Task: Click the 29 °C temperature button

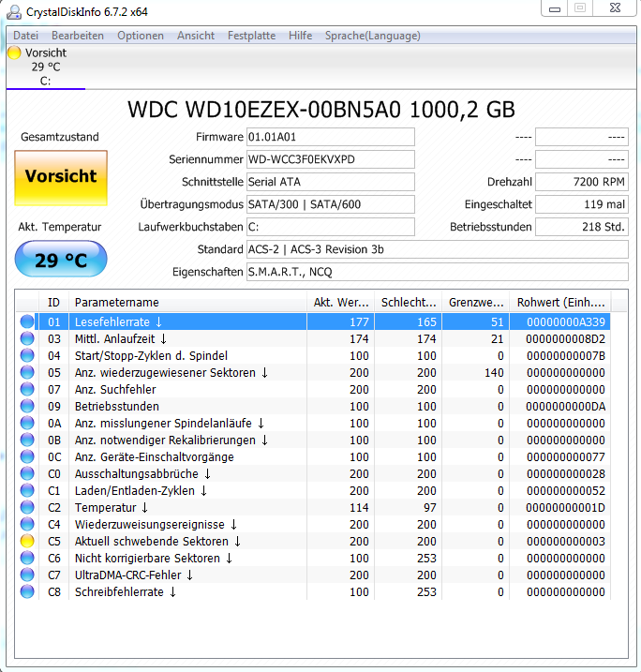Action: 61,260
